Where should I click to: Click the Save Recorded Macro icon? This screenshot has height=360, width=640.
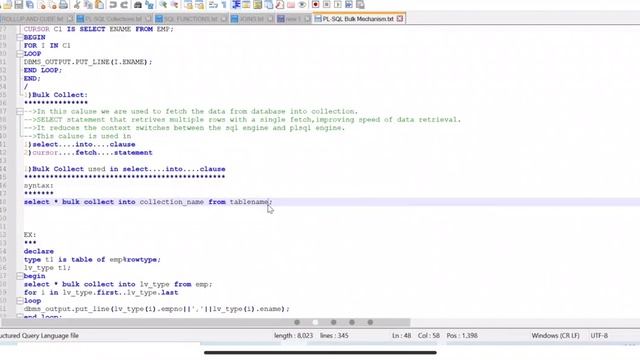click(x=360, y=5)
